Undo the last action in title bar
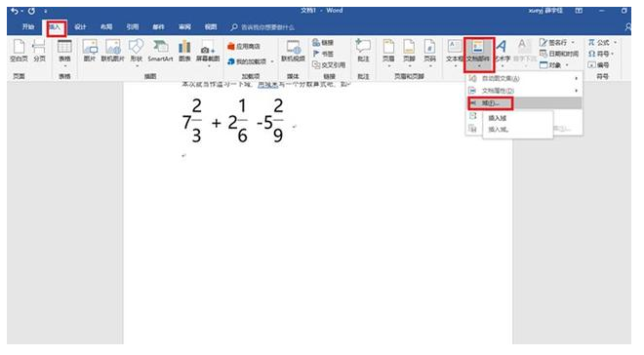The height and width of the screenshot is (355, 644). point(15,11)
